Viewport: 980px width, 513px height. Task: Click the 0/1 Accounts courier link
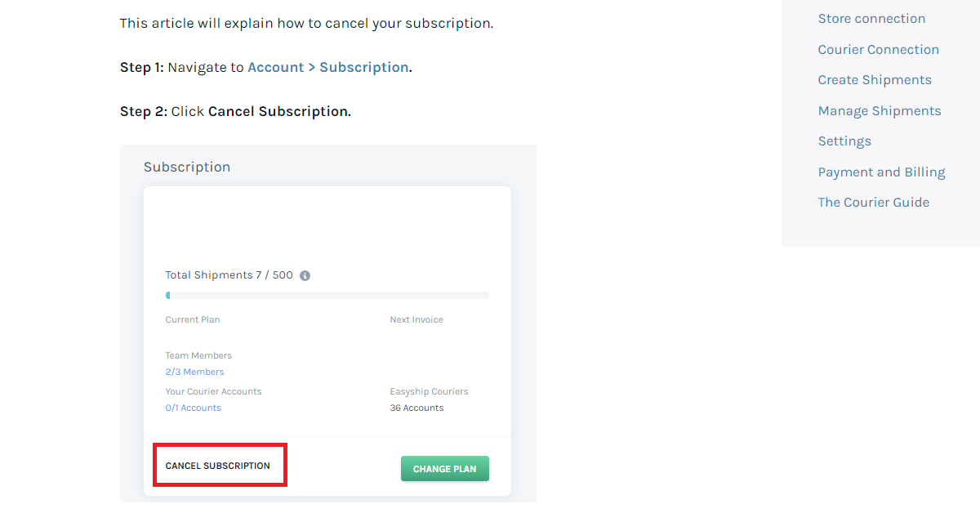click(x=193, y=408)
